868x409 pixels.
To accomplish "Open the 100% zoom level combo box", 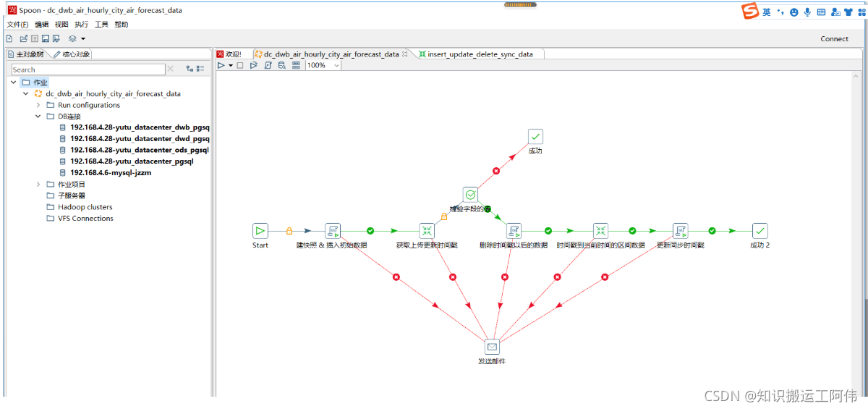I will (323, 65).
